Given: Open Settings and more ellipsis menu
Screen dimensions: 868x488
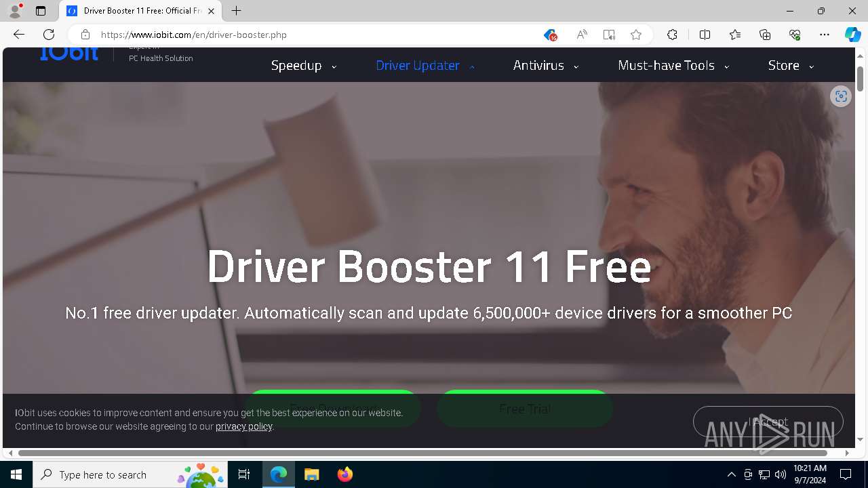Looking at the screenshot, I should 825,35.
